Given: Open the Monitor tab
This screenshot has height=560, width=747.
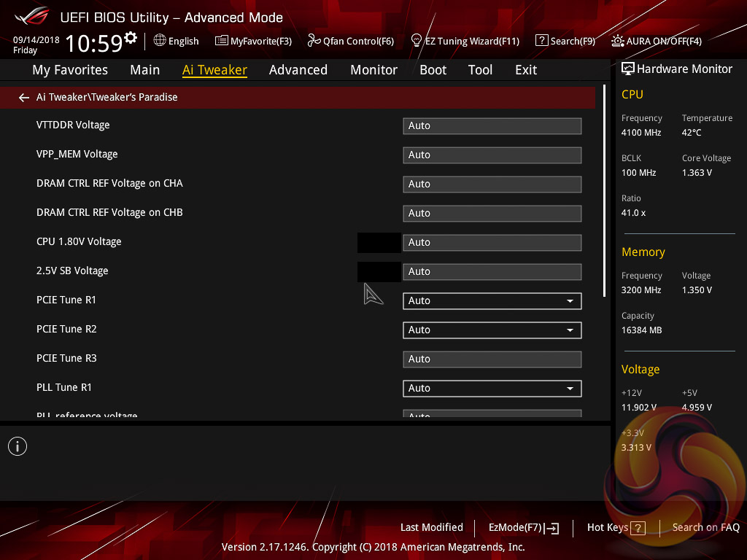Looking at the screenshot, I should [x=374, y=70].
